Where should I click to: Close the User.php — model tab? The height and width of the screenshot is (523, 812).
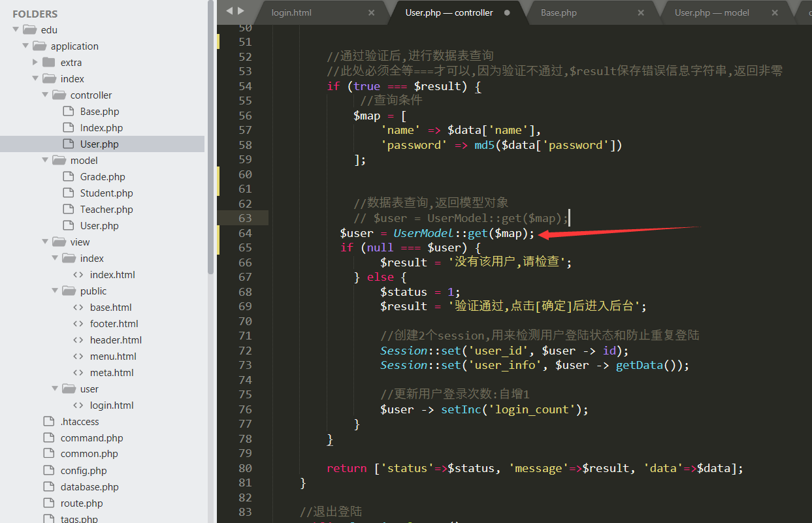[775, 12]
